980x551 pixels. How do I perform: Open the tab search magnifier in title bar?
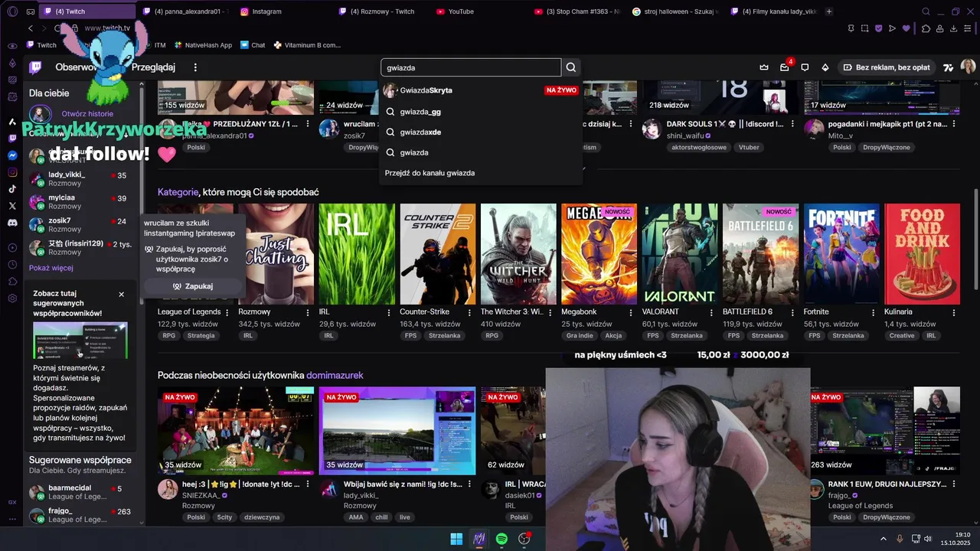926,11
